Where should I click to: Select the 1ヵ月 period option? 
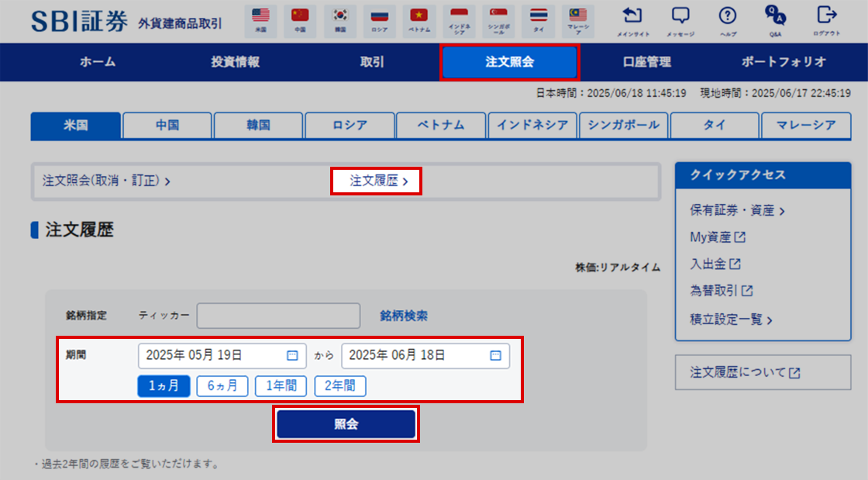click(164, 386)
